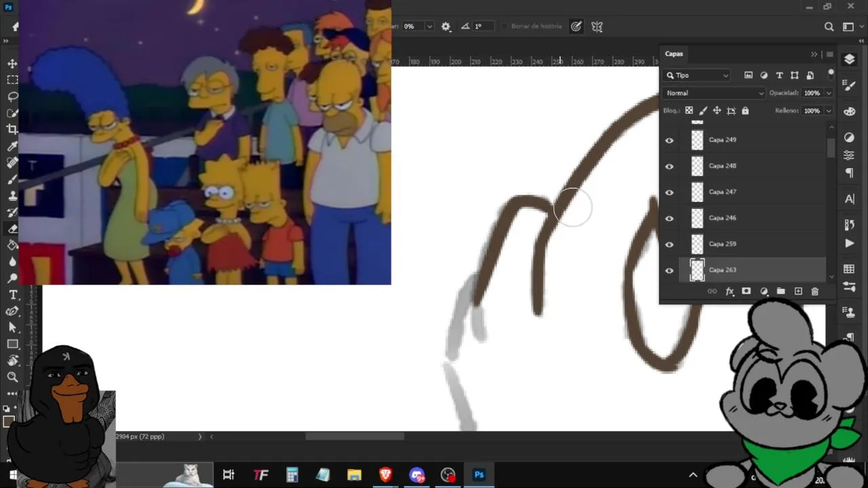Hide layer Capa 259
This screenshot has height=488, width=868.
(x=669, y=245)
